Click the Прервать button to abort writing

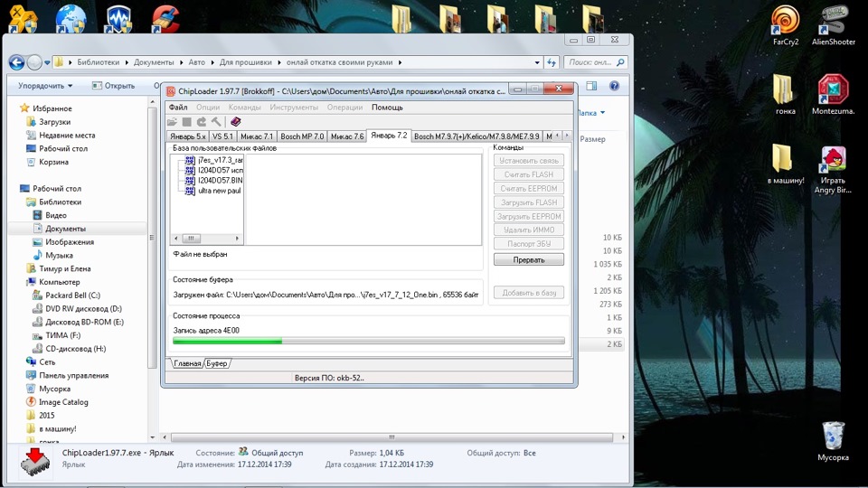click(529, 259)
